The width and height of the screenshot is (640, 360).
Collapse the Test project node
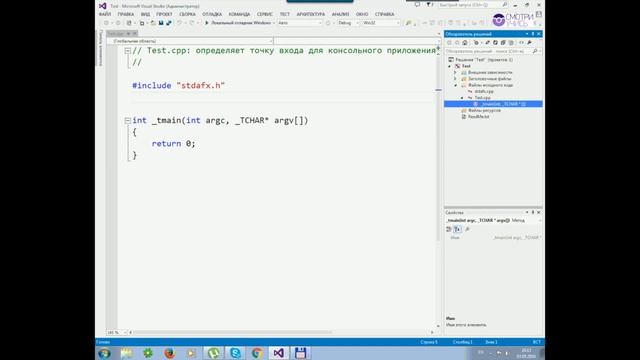coord(450,66)
